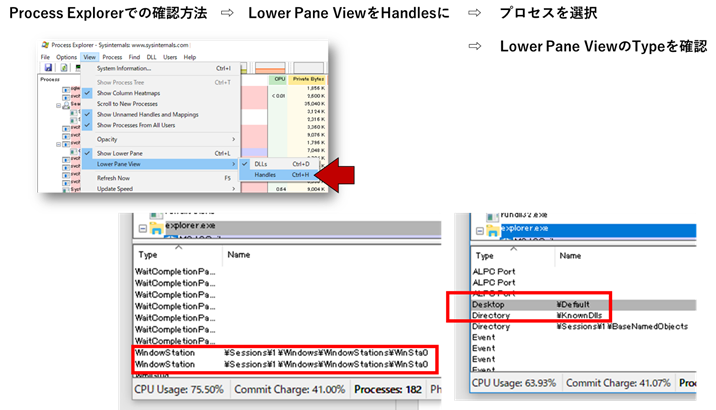Open the Help menu
This screenshot has width=716, height=410.
(x=190, y=57)
